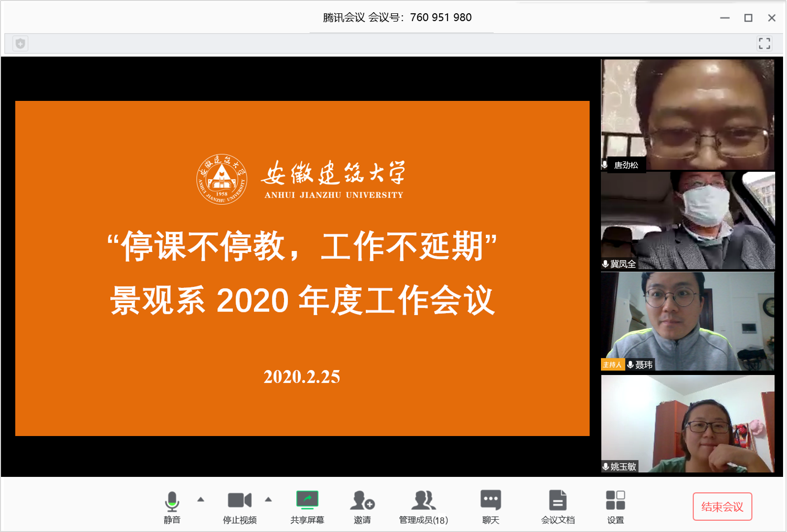Select 唐劲松's video thumbnail
The image size is (787, 532).
[688, 115]
